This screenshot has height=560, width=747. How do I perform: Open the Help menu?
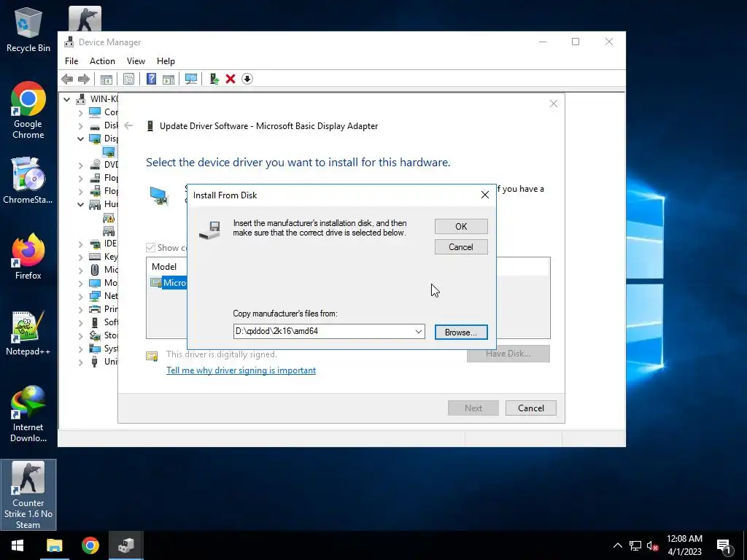pyautogui.click(x=166, y=61)
